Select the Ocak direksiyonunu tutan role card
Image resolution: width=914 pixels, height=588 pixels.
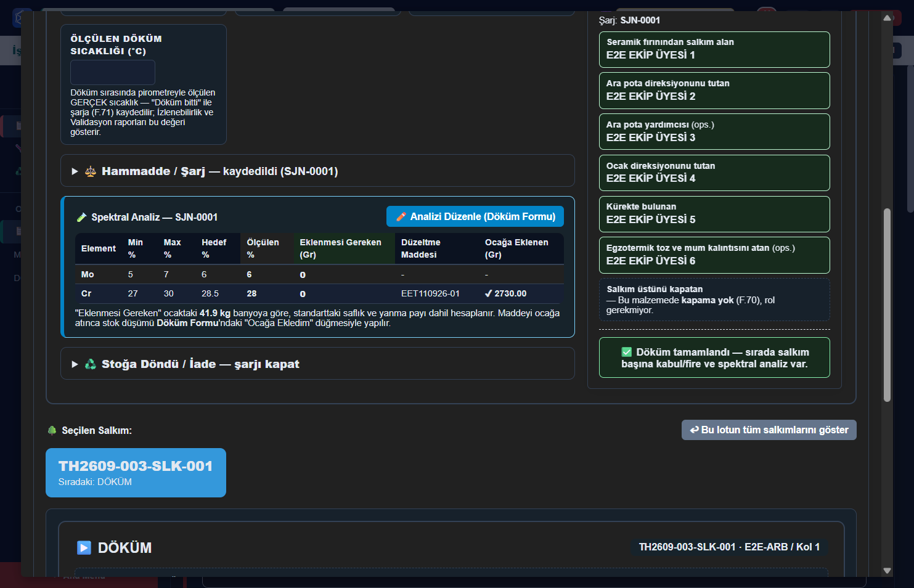(x=714, y=173)
